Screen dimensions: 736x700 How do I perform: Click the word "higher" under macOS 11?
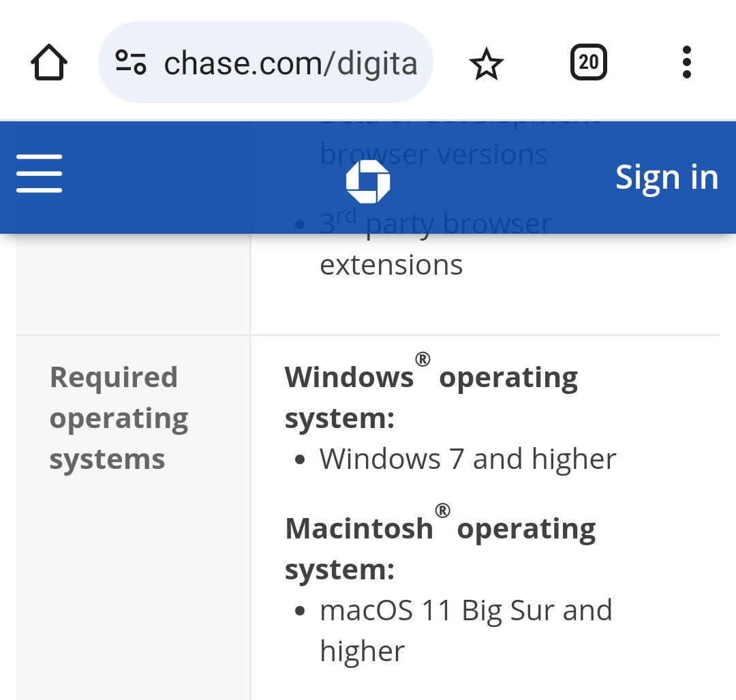pyautogui.click(x=362, y=651)
